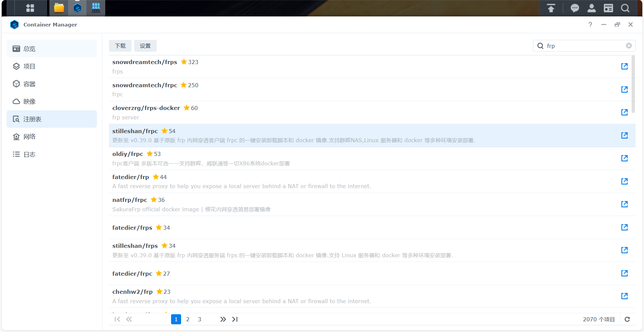Refresh the registry list
This screenshot has width=644, height=332.
(x=627, y=319)
